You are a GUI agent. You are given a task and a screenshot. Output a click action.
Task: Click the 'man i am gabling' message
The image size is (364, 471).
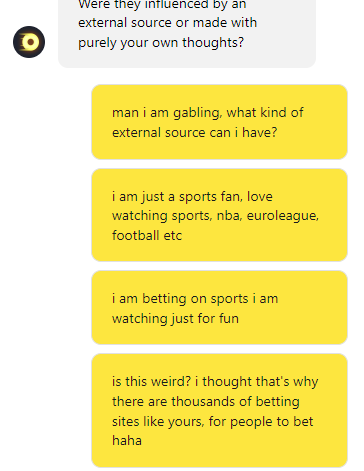[x=219, y=122]
